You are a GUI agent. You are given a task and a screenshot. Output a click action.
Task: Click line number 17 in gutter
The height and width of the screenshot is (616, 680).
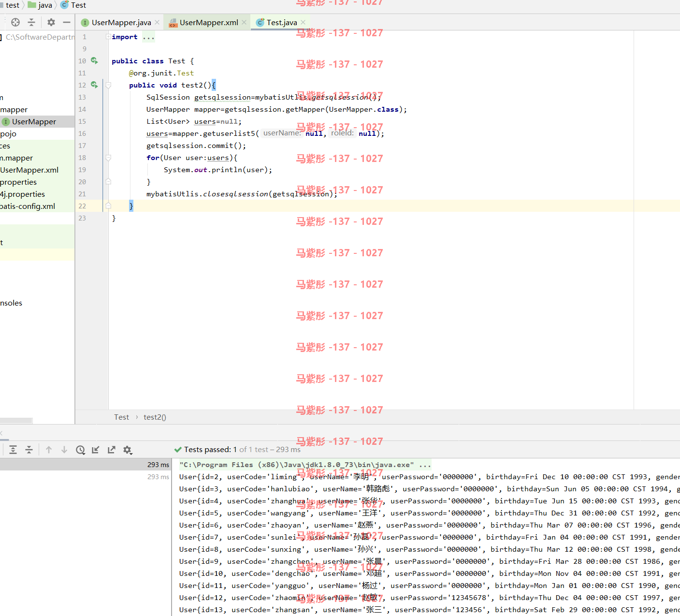[x=82, y=146]
